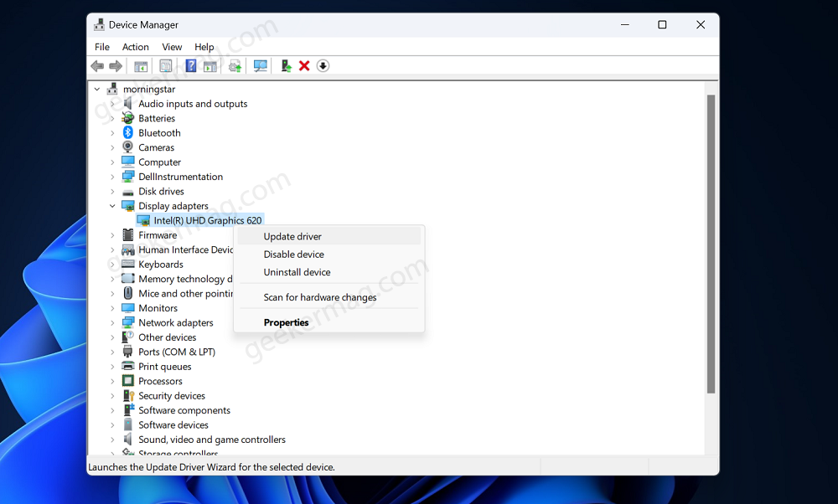Select the Intel(R) UHD Graphics 620 label

click(x=207, y=220)
